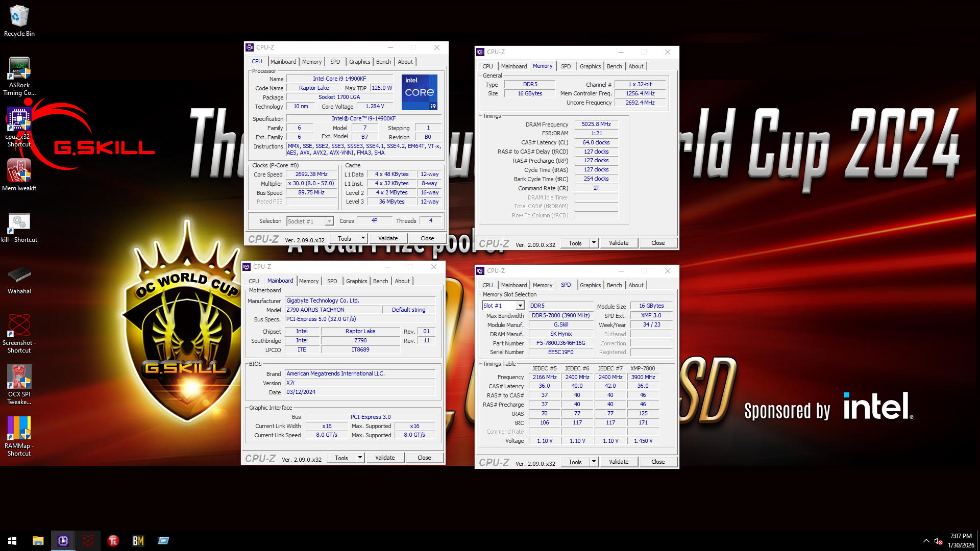Switch to Bench tab in CPU window
980x551 pixels.
(384, 62)
